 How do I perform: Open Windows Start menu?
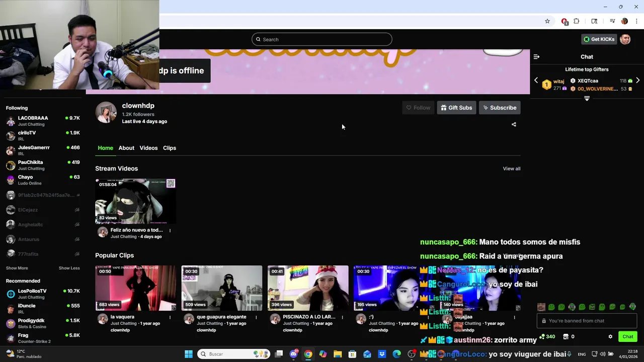tap(189, 354)
